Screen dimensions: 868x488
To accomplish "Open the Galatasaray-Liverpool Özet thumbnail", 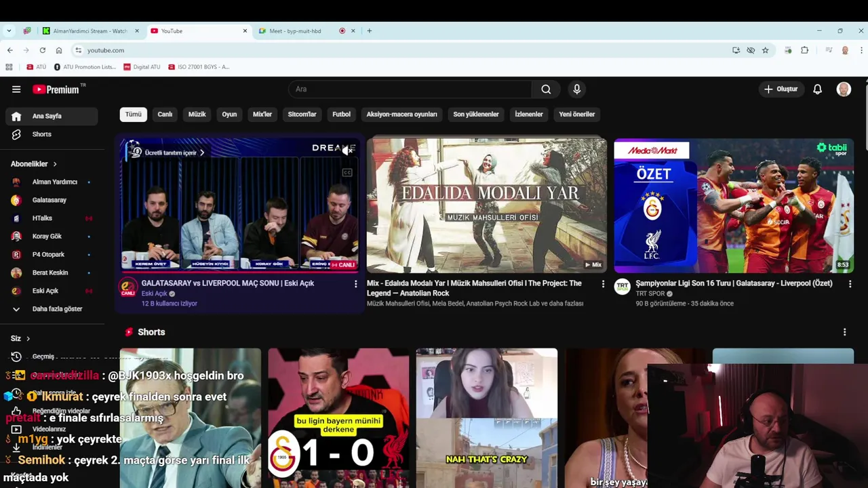I will click(x=734, y=205).
